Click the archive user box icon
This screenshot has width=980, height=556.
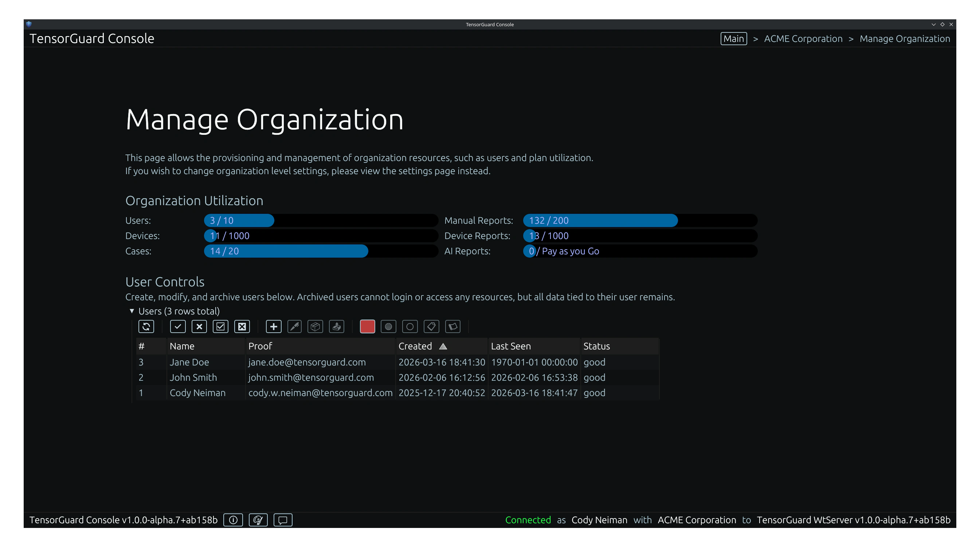pos(315,326)
